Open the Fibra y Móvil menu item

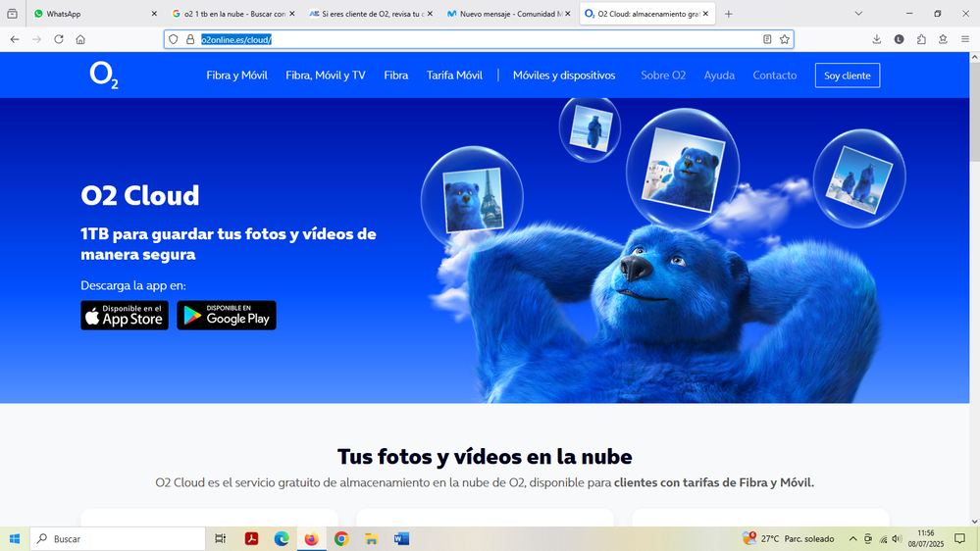tap(236, 75)
